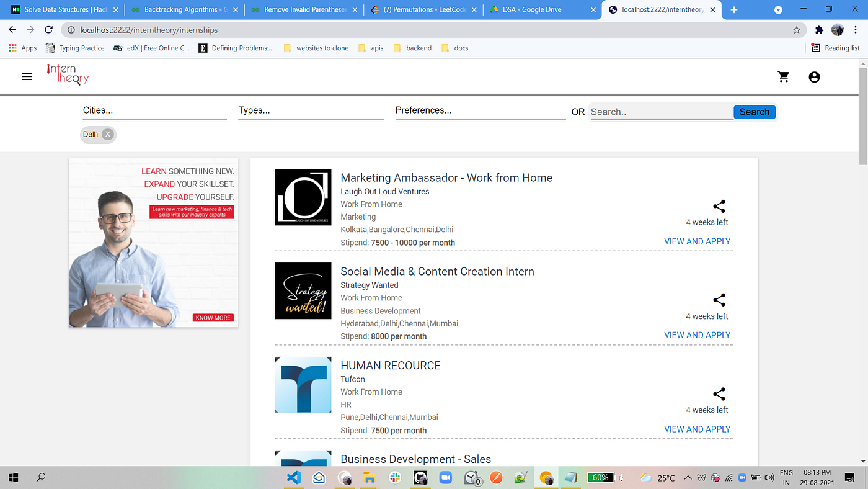Open the Apps shortcut in bookmarks bar
Screen dimensions: 868x489
coord(23,48)
